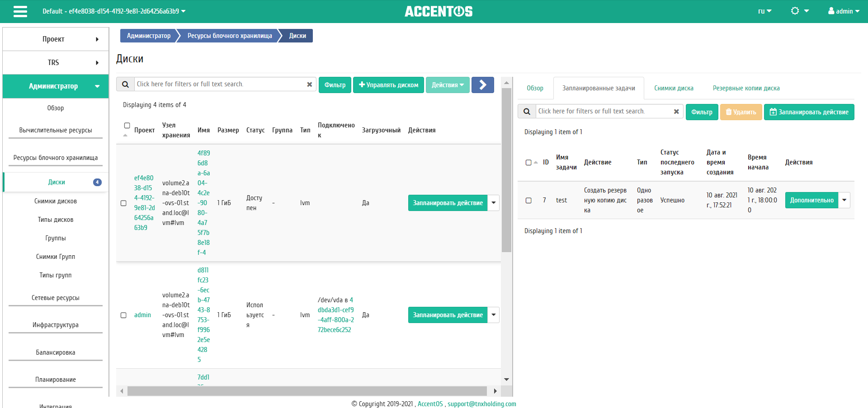This screenshot has height=408, width=868.
Task: Open the ru language selector
Action: pyautogui.click(x=764, y=11)
